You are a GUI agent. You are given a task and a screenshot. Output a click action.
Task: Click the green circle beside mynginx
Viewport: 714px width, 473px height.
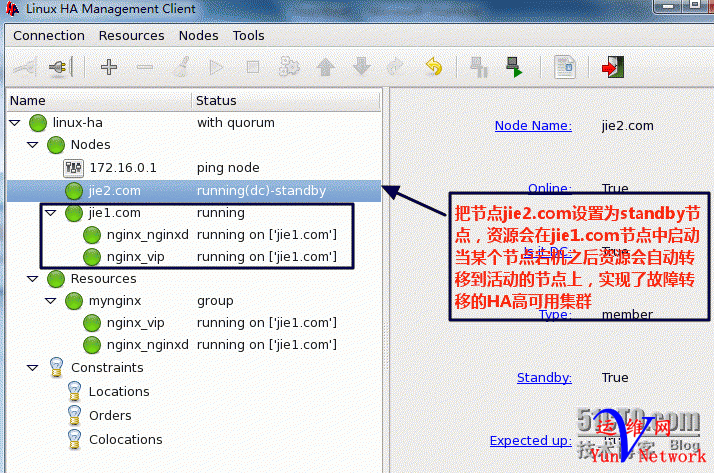point(74,301)
